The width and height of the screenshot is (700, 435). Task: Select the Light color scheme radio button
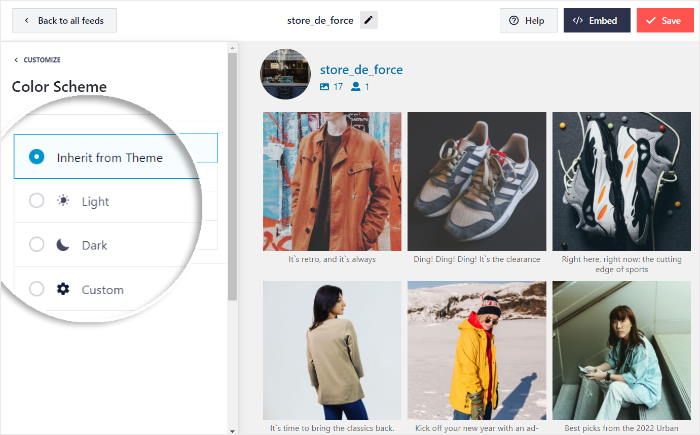37,201
